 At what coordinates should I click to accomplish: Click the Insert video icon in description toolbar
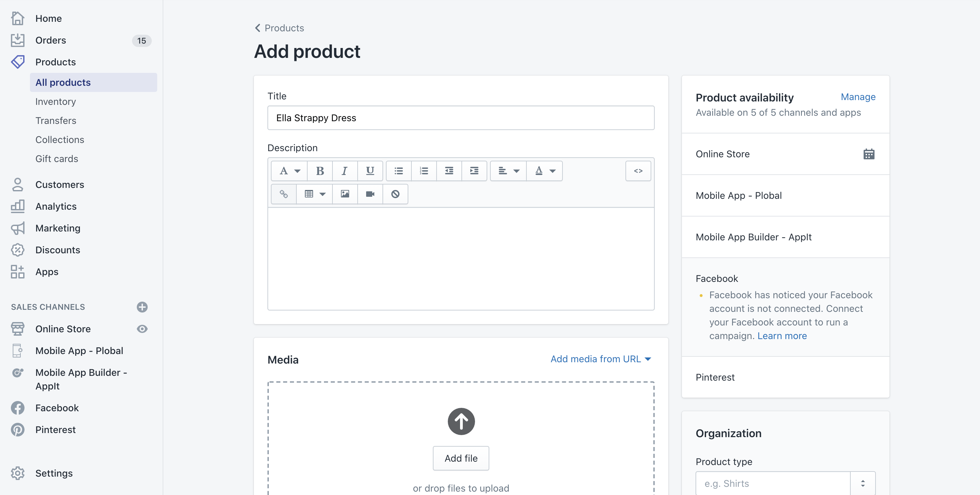coord(370,194)
